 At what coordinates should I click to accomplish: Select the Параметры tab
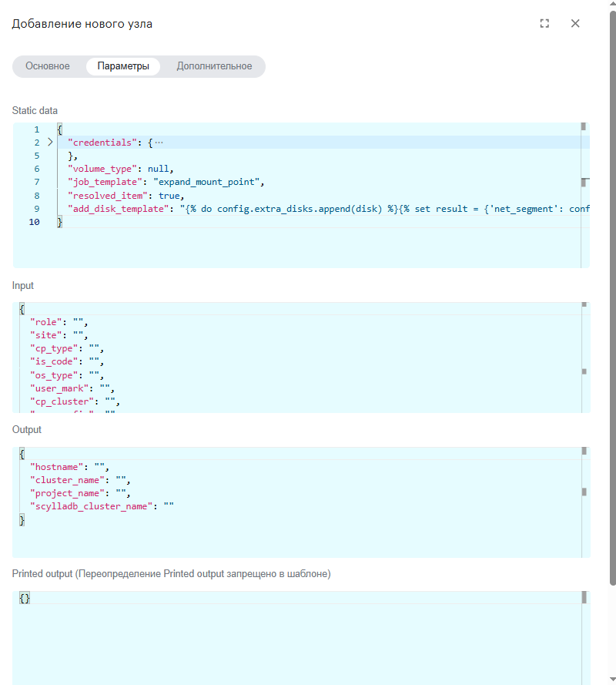click(x=123, y=66)
